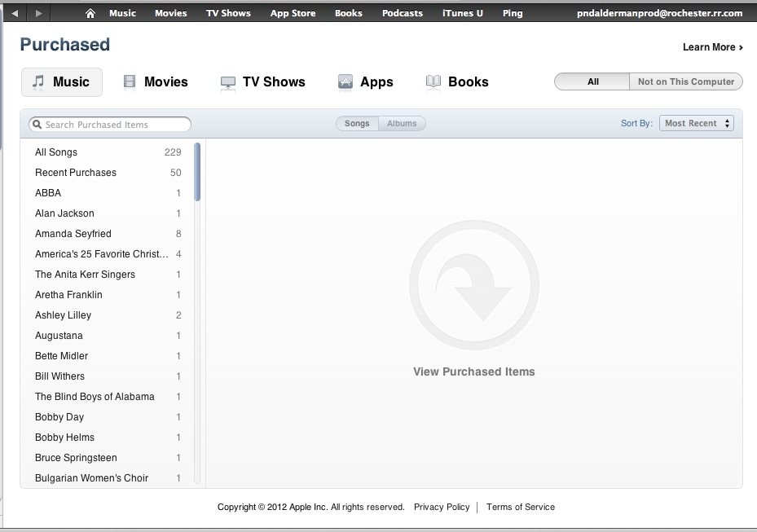
Task: Open iTunes U in the navigation bar
Action: tap(463, 13)
